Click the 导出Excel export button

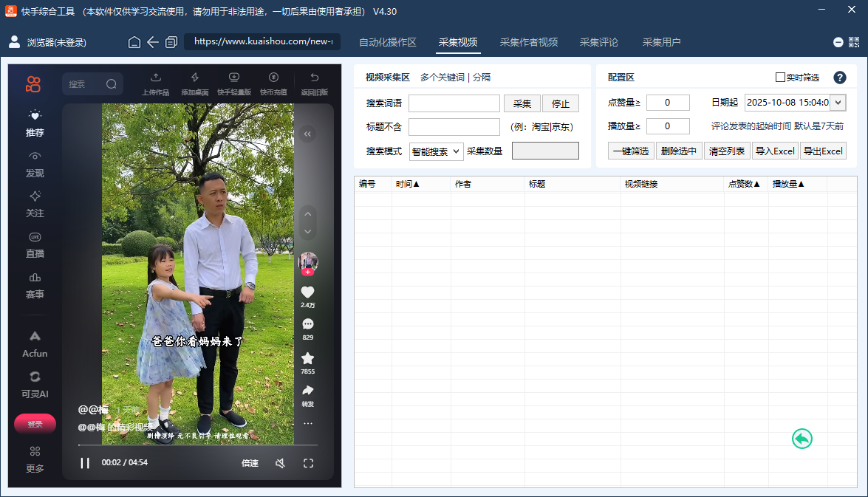point(823,150)
